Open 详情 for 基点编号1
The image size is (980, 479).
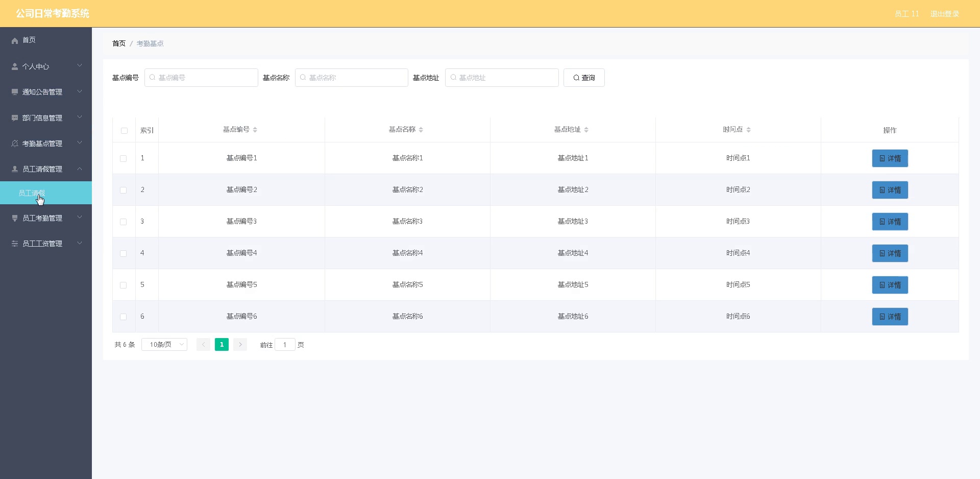[x=890, y=158]
